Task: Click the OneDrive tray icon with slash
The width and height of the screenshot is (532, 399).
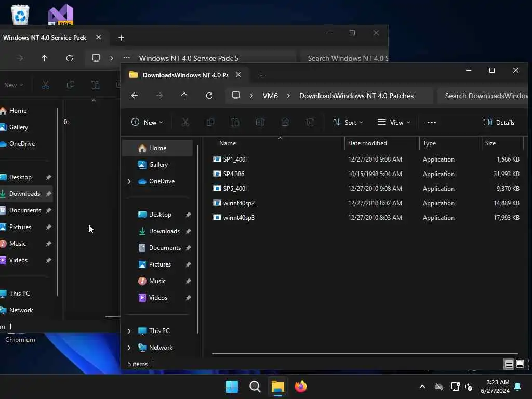Action: (x=439, y=387)
